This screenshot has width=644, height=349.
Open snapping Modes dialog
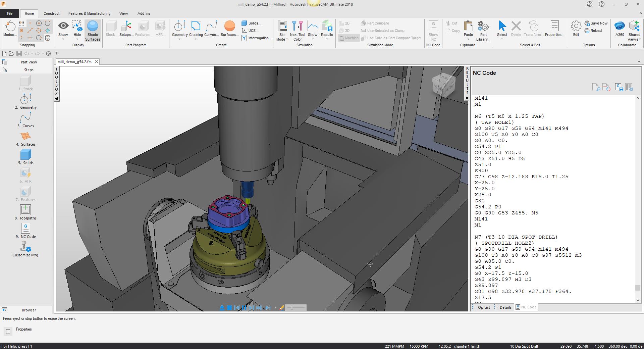(10, 29)
